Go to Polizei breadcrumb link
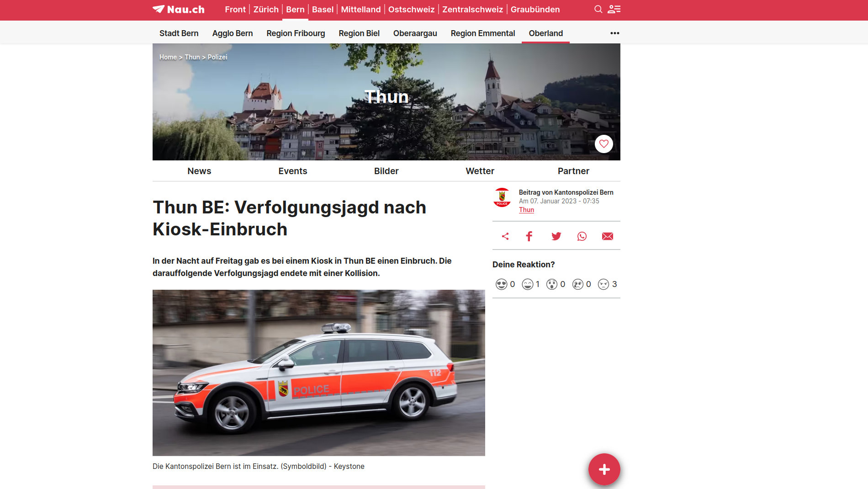This screenshot has height=489, width=868. point(217,57)
